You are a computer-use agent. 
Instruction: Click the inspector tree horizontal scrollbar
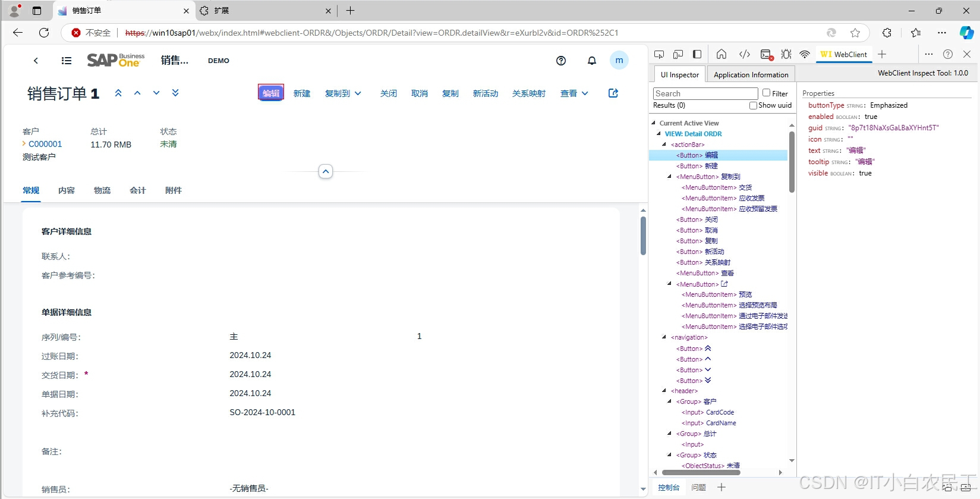point(701,473)
